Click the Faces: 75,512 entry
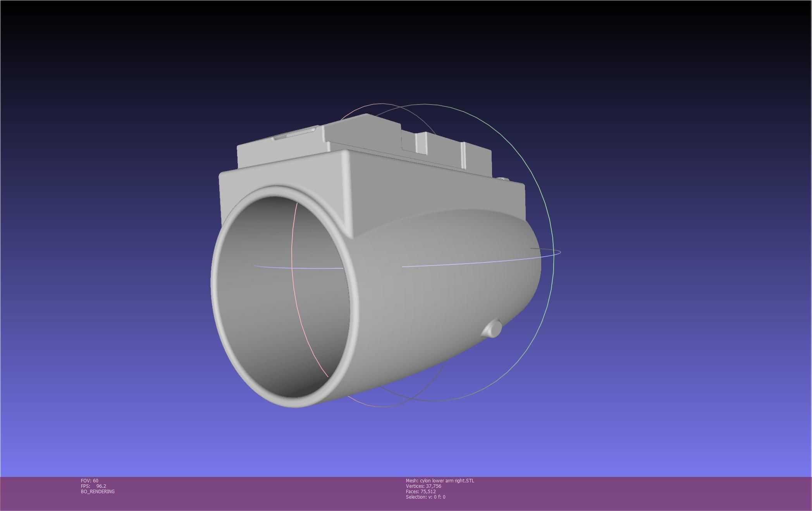The height and width of the screenshot is (511, 812). coord(421,492)
